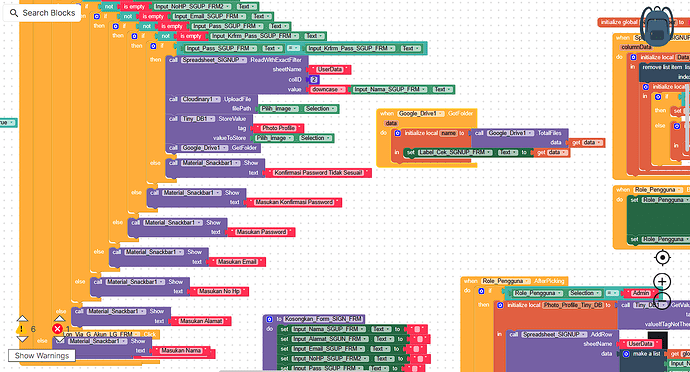Image resolution: width=690 pixels, height=372 pixels.
Task: Rename the Kosongkan_Form_SIGN_FRM procedure name field
Action: (x=323, y=319)
